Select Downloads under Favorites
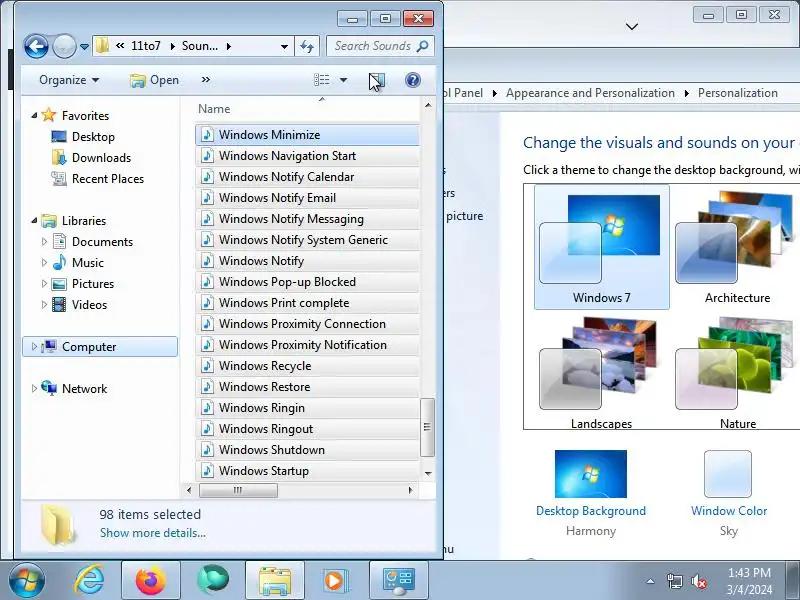 coord(101,158)
